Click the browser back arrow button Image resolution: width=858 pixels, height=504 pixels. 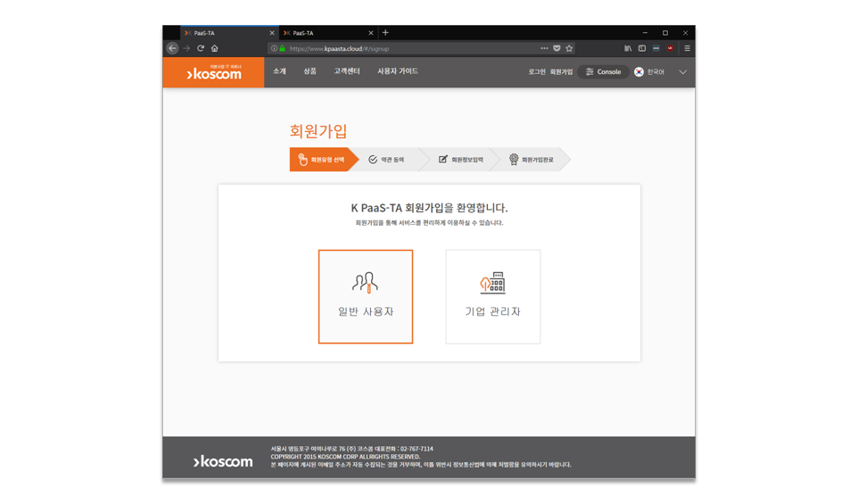pyautogui.click(x=172, y=48)
